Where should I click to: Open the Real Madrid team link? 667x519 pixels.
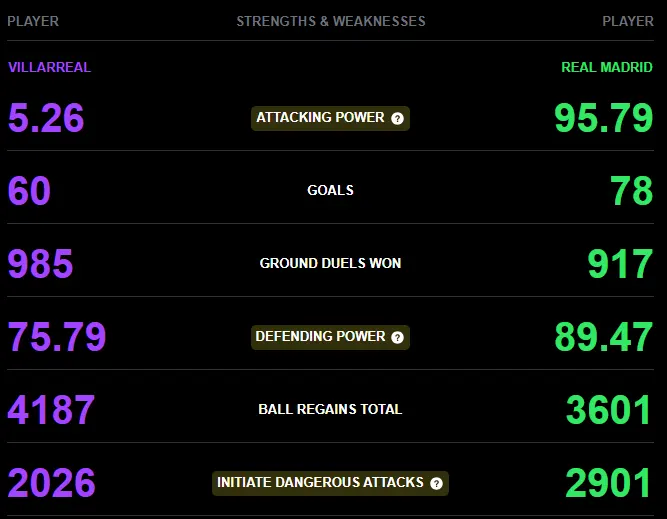[x=607, y=67]
